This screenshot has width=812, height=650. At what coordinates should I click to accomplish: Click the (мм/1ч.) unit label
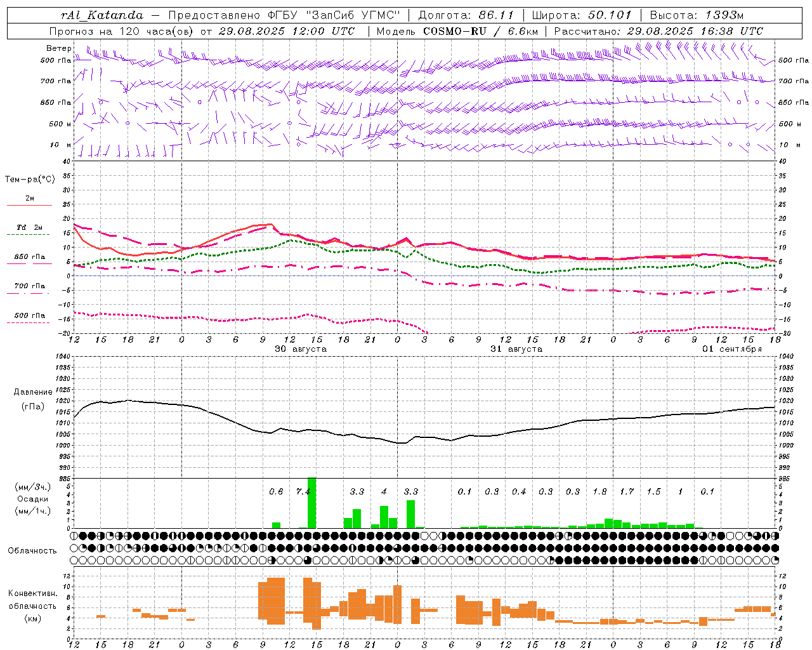pyautogui.click(x=33, y=511)
